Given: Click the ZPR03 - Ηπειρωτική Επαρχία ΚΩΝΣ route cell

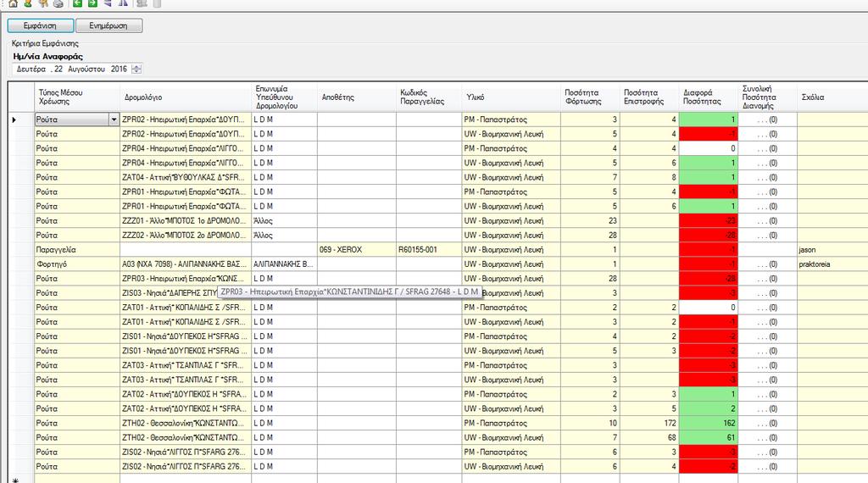Looking at the screenshot, I should tap(186, 278).
